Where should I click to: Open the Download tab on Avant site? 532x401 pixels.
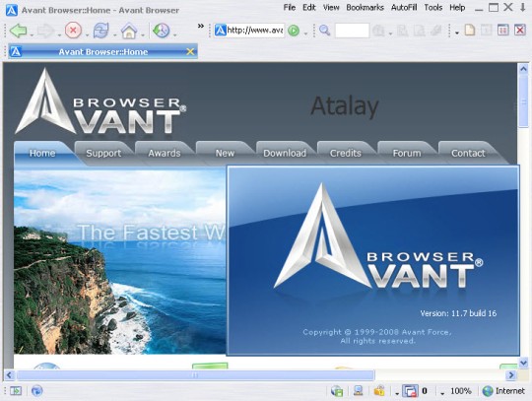point(285,154)
